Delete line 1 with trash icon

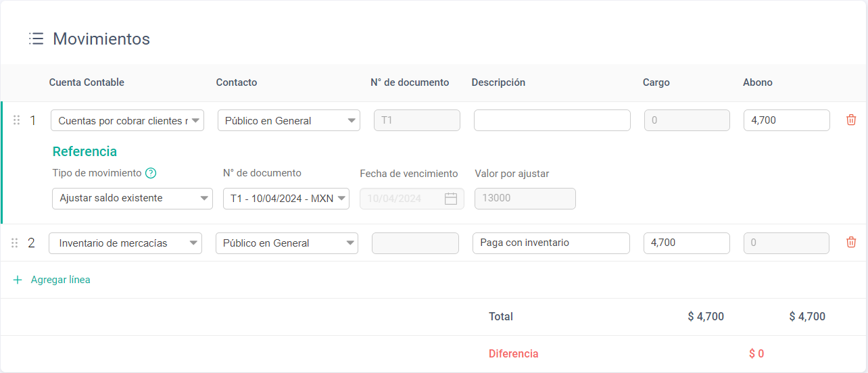pyautogui.click(x=851, y=120)
